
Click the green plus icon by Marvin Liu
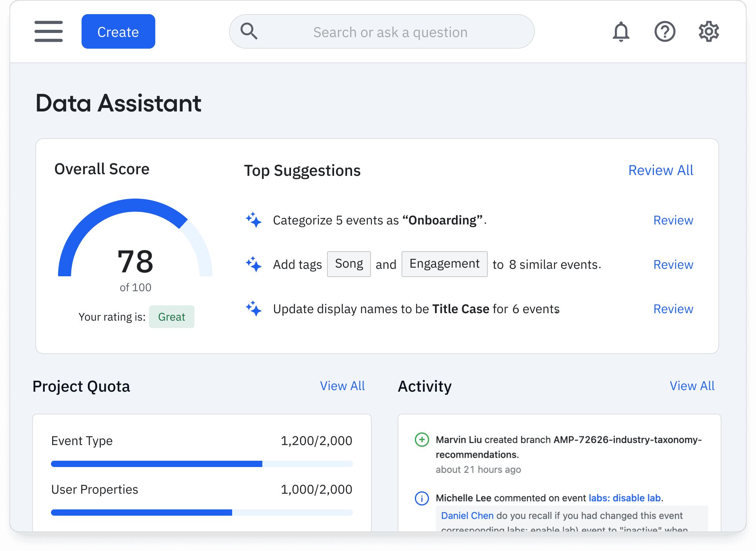(x=422, y=440)
